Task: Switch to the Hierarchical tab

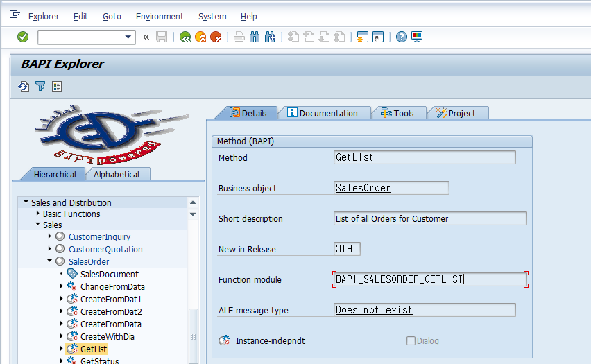Action: (x=55, y=175)
